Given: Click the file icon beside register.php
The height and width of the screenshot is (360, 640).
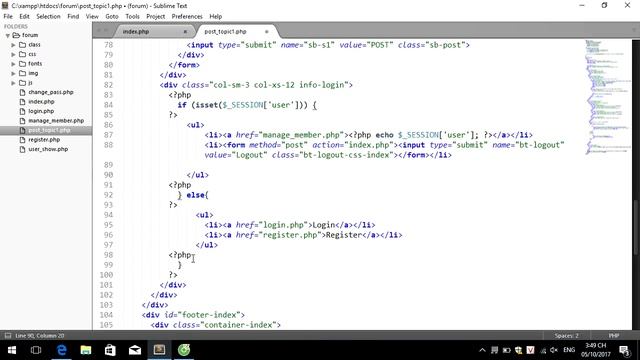Looking at the screenshot, I should coord(23,140).
